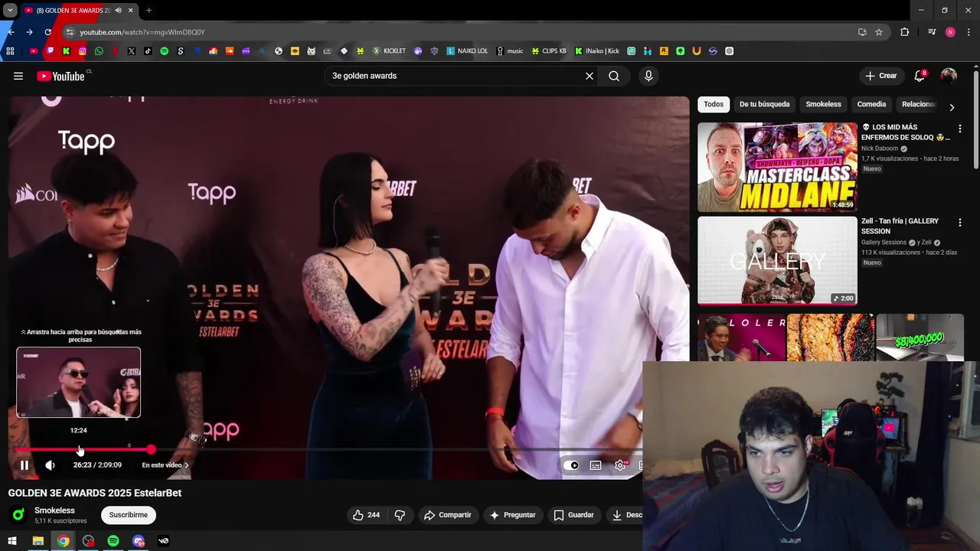Close the GOLDEN 3E AWARDS tab

[130, 11]
